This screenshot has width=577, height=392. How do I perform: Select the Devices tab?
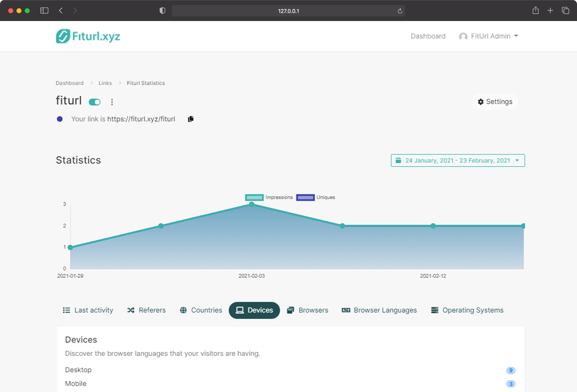coord(254,310)
